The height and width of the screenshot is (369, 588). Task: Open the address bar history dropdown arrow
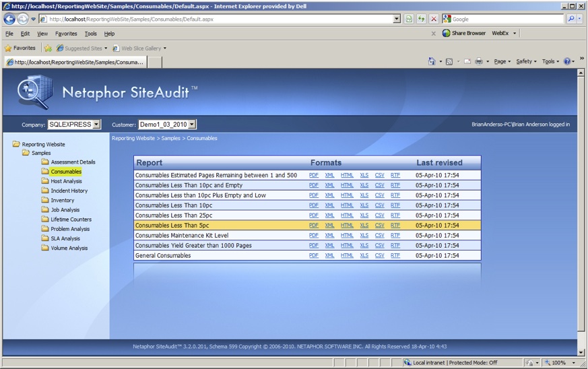[397, 19]
